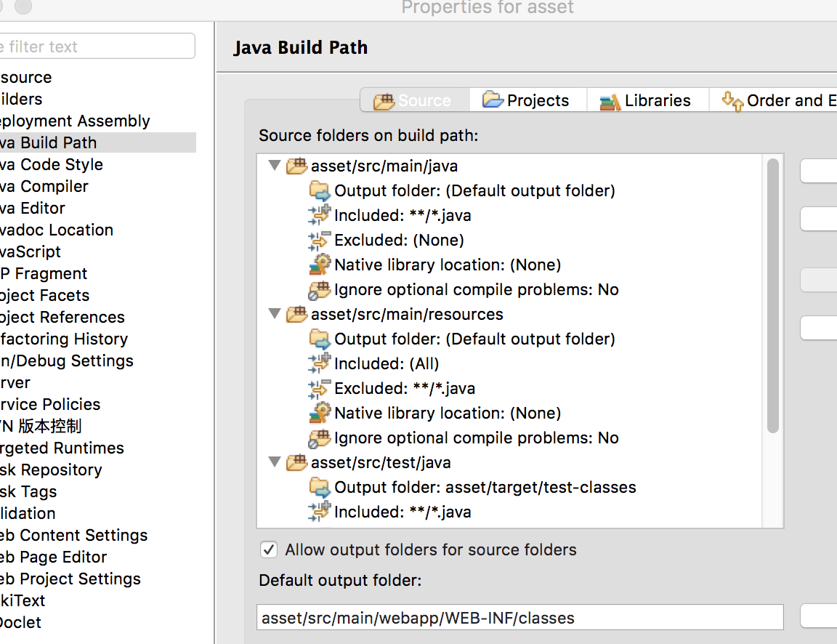Click the Default output folder text field
Image resolution: width=837 pixels, height=644 pixels.
[x=519, y=618]
